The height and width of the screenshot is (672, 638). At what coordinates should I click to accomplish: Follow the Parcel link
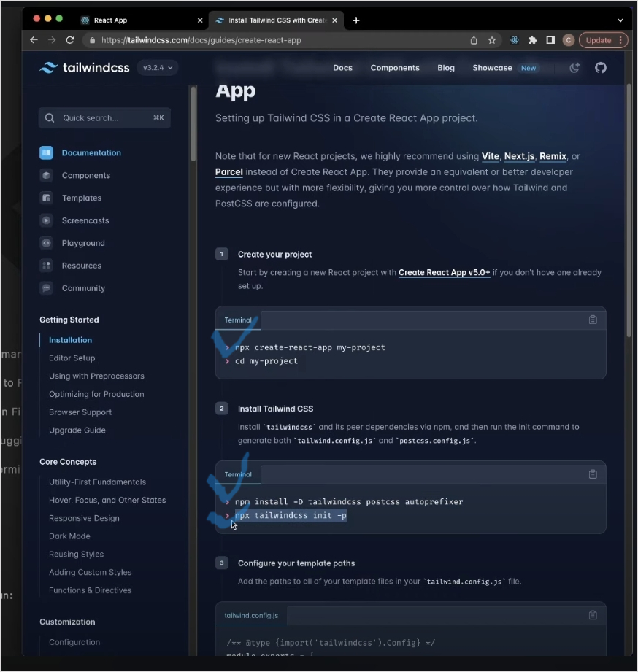point(229,172)
